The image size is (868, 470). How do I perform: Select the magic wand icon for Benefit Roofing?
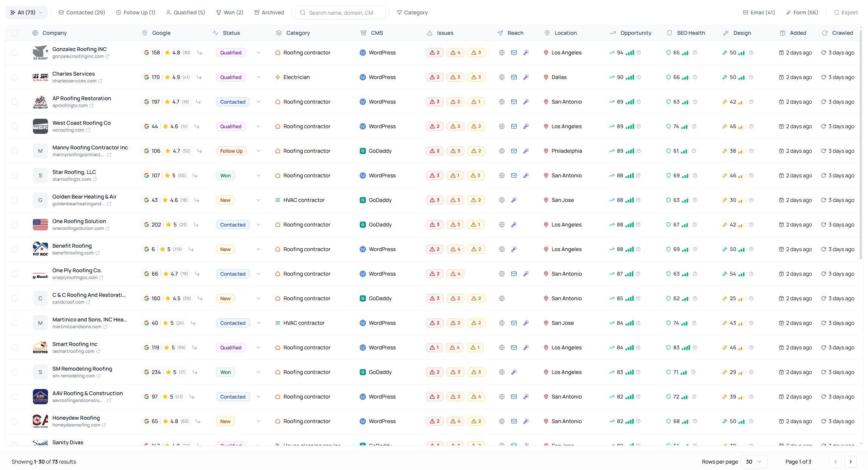click(514, 249)
